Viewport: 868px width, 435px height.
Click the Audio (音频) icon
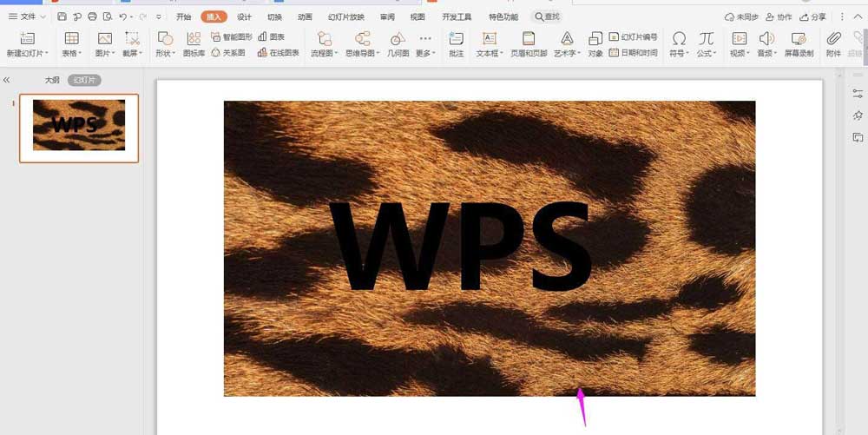coord(766,38)
